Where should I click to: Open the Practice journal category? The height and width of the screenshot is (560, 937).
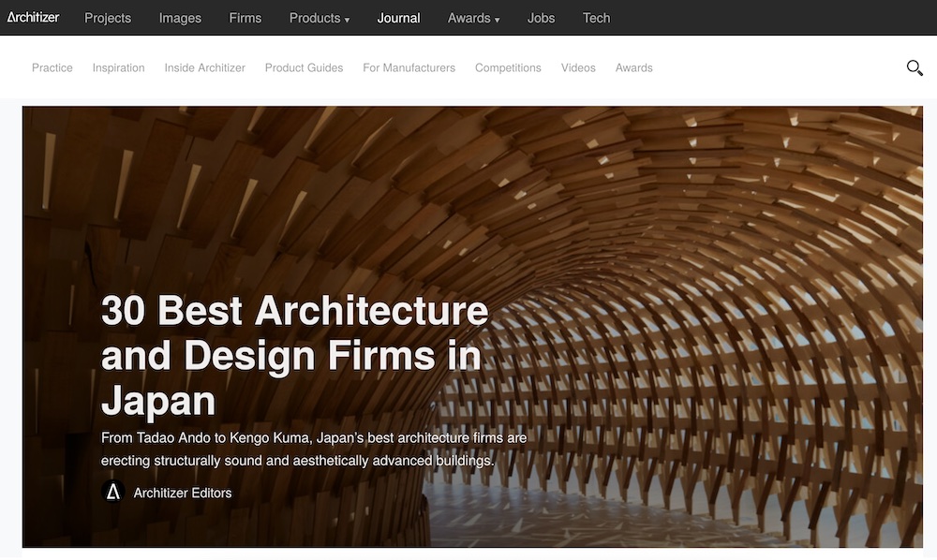tap(52, 68)
